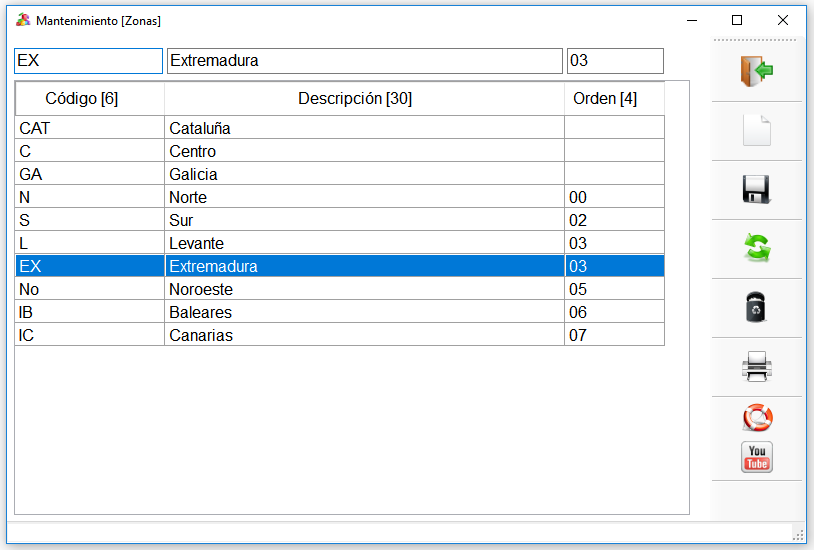Click the L code cell
Screen dimensions: 814x550
pyautogui.click(x=90, y=243)
